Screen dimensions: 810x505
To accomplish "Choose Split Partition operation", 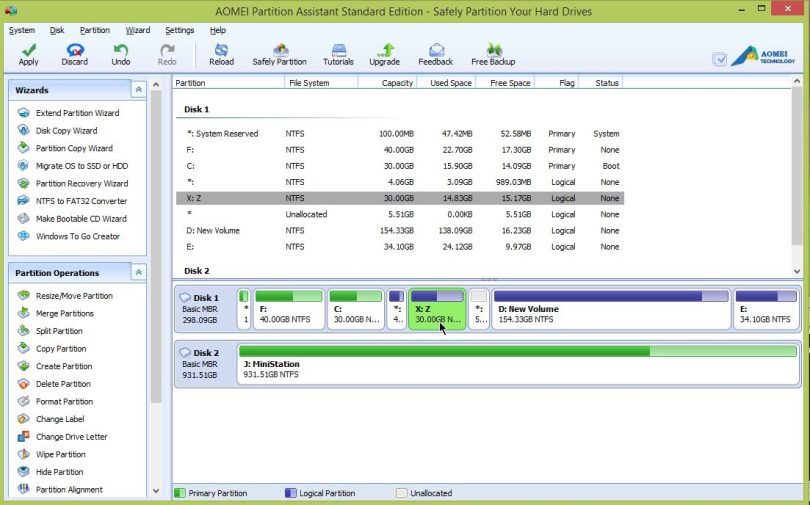I will coord(59,331).
